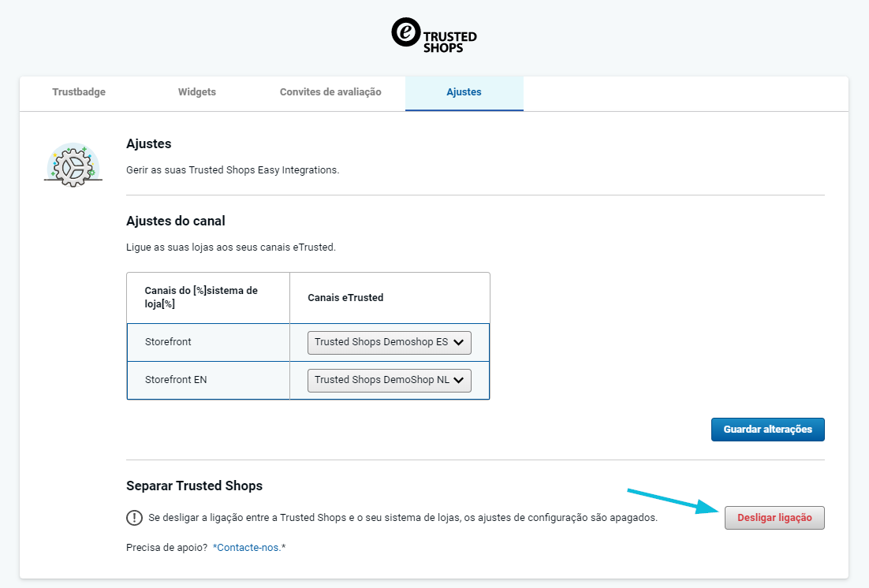The width and height of the screenshot is (869, 588).
Task: Click the Gerir as suas Trusted Shops text
Action: tap(233, 170)
